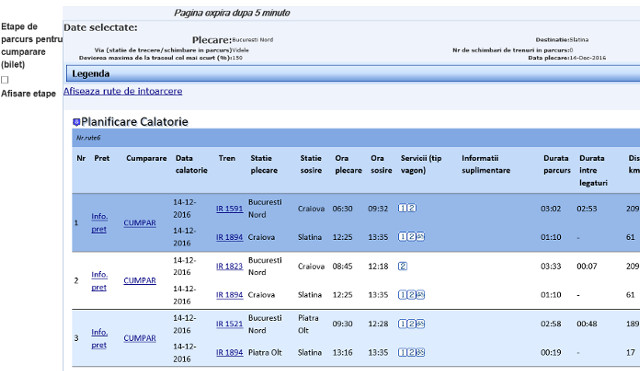This screenshot has width=640, height=371.
Task: Open Info pret for route 2
Action: pyautogui.click(x=99, y=280)
